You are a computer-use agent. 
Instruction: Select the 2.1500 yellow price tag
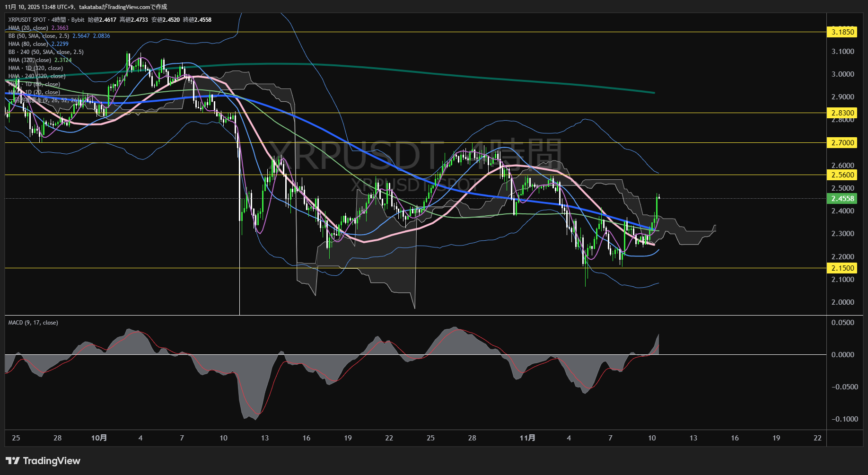(x=842, y=268)
